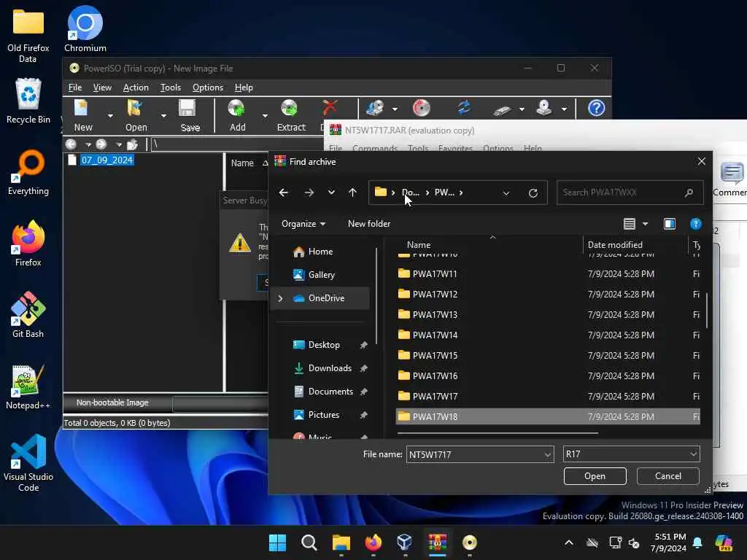Open the Find archive help icon
747x560 pixels.
click(x=695, y=224)
